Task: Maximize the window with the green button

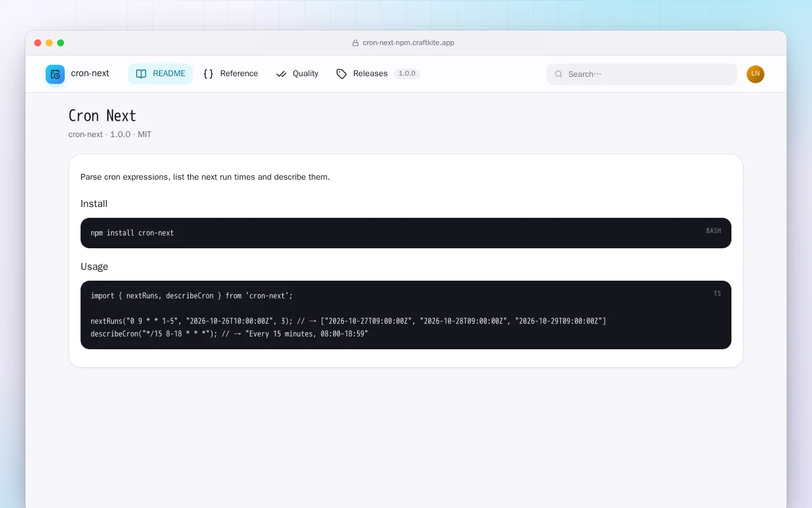Action: (61, 43)
